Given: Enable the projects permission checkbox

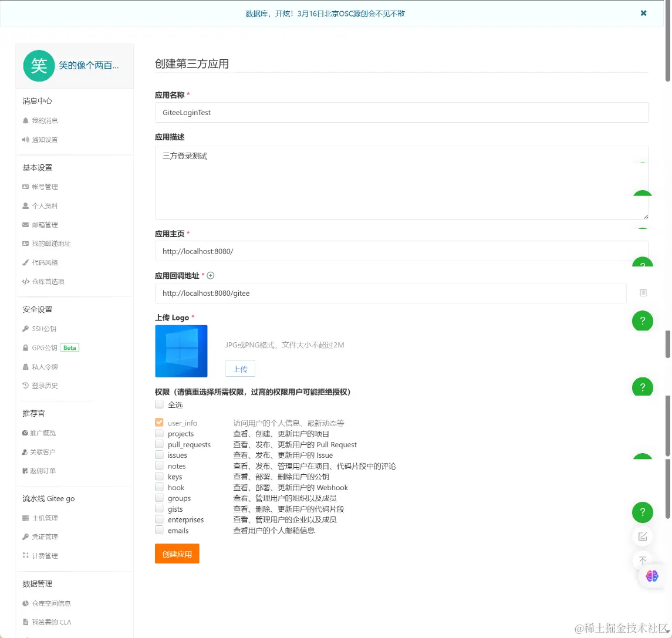Looking at the screenshot, I should [x=160, y=433].
